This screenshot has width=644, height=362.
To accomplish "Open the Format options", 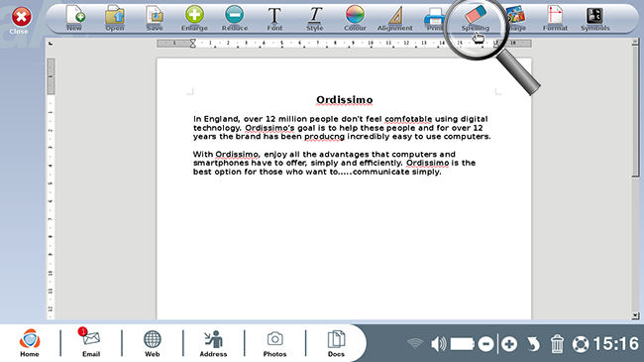I will coord(555,19).
